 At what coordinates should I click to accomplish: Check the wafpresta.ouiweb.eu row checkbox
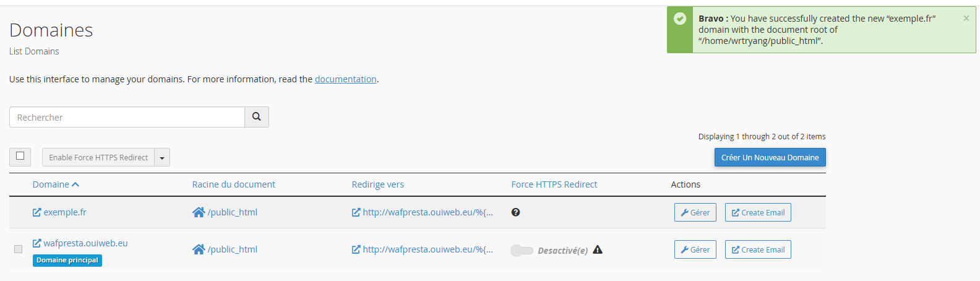tap(18, 249)
